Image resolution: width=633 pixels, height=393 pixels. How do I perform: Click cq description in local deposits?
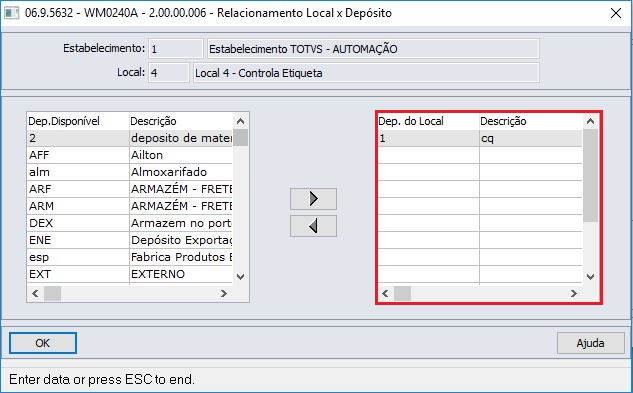tap(531, 138)
